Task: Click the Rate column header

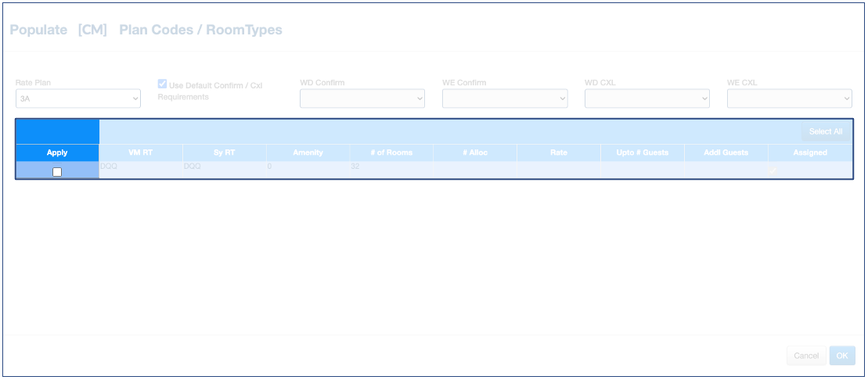Action: [559, 152]
